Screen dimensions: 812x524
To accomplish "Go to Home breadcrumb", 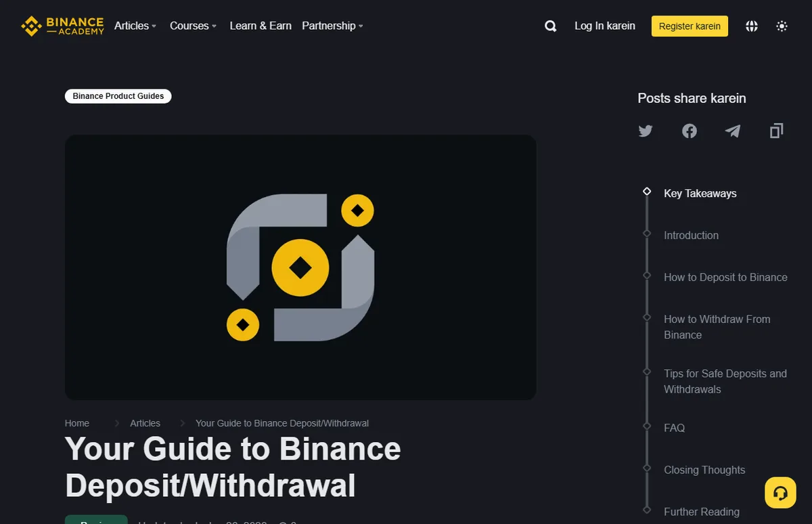I will click(x=77, y=423).
